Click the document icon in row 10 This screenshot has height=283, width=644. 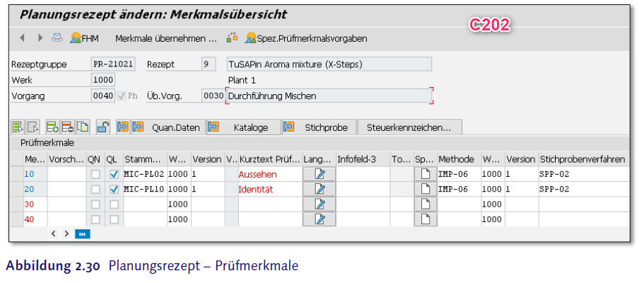point(424,174)
